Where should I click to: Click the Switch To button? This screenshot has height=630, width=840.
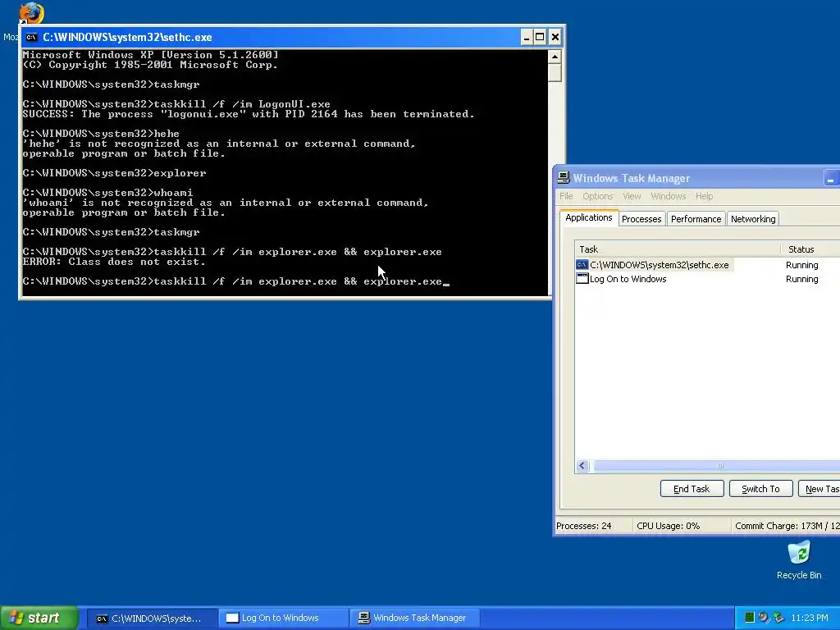pyautogui.click(x=760, y=489)
